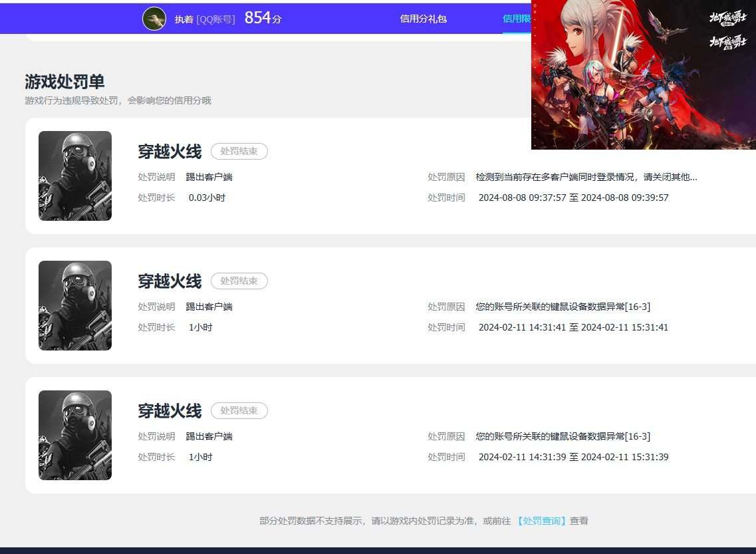Click the 键鼠设备数据异常[16-3] reason in the 14:31:41 record
Image resolution: width=756 pixels, height=554 pixels.
point(563,307)
